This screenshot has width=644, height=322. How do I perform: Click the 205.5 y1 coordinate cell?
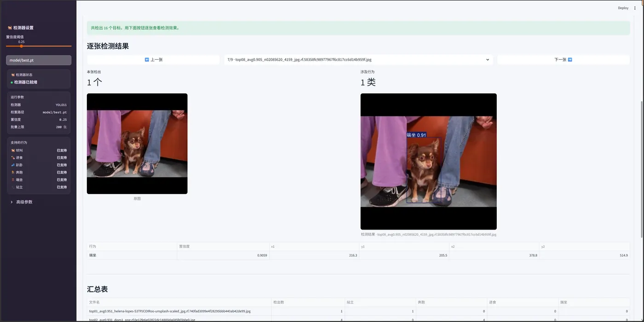tap(404, 255)
